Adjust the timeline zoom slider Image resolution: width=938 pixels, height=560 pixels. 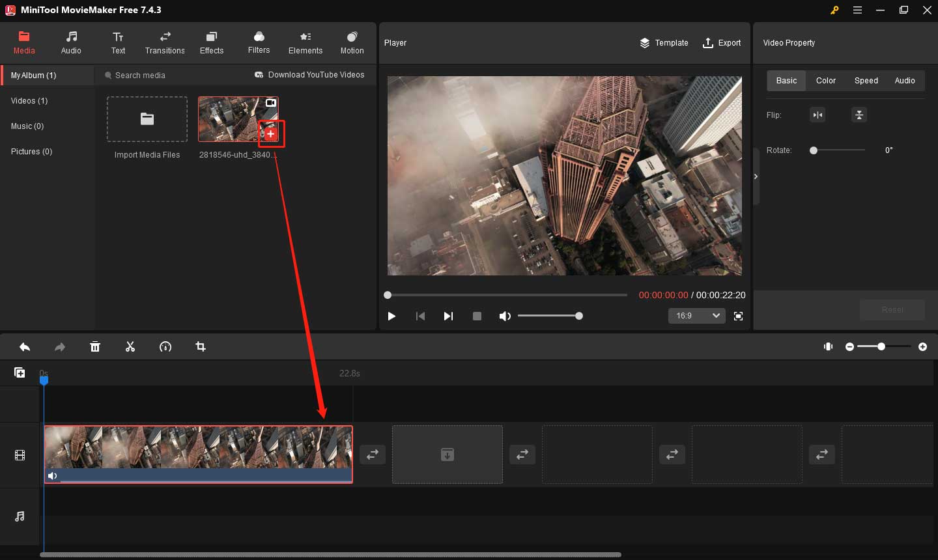884,347
